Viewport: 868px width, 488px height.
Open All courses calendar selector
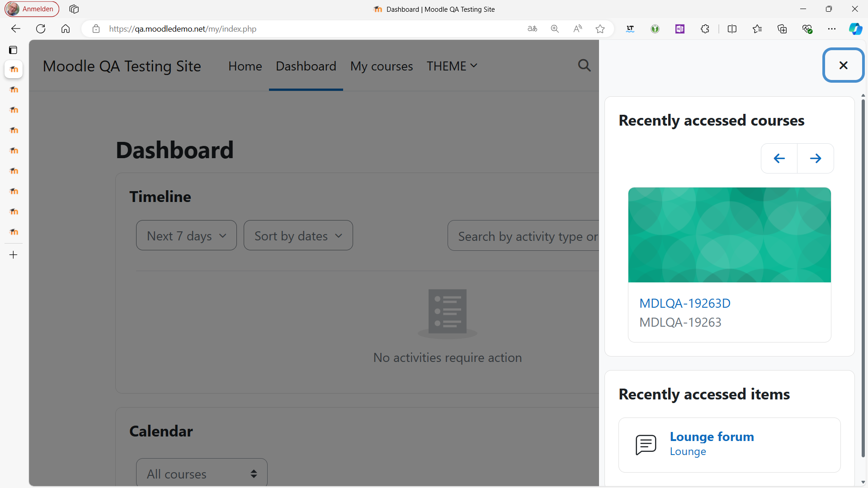202,473
